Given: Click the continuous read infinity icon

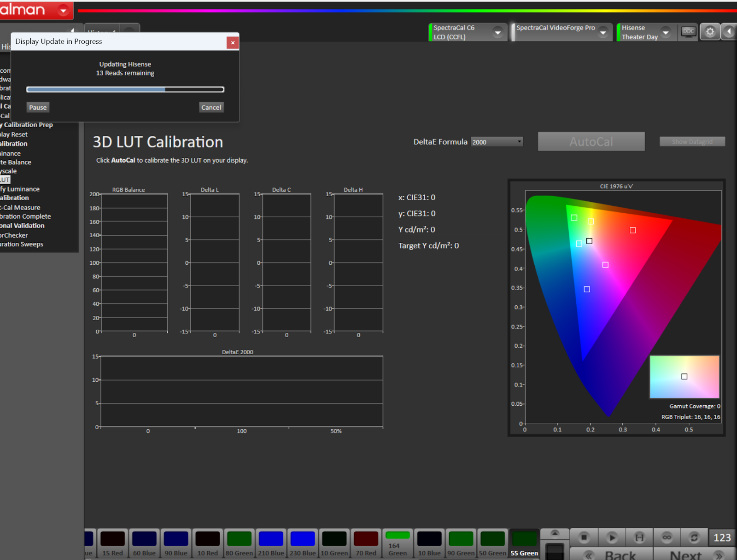Looking at the screenshot, I should (667, 537).
